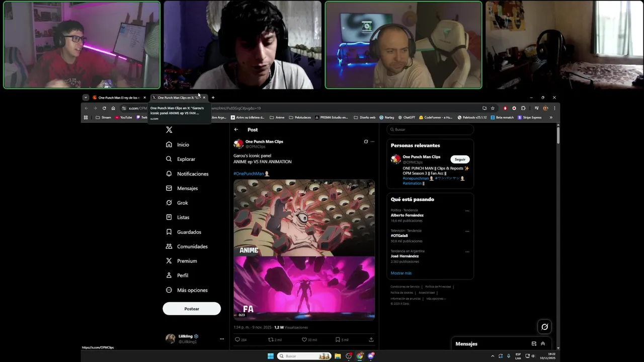Open the browser apps grid icon
The width and height of the screenshot is (644, 362).
point(86,117)
